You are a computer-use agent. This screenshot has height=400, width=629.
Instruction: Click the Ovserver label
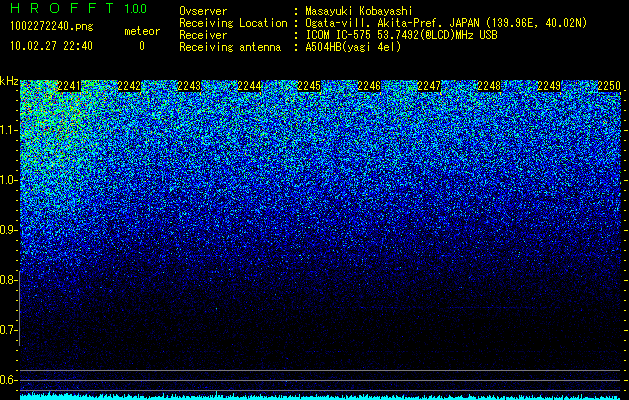(203, 11)
